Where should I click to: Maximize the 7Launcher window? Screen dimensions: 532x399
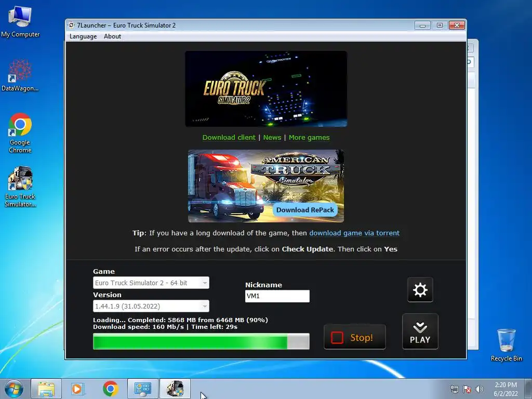click(440, 25)
